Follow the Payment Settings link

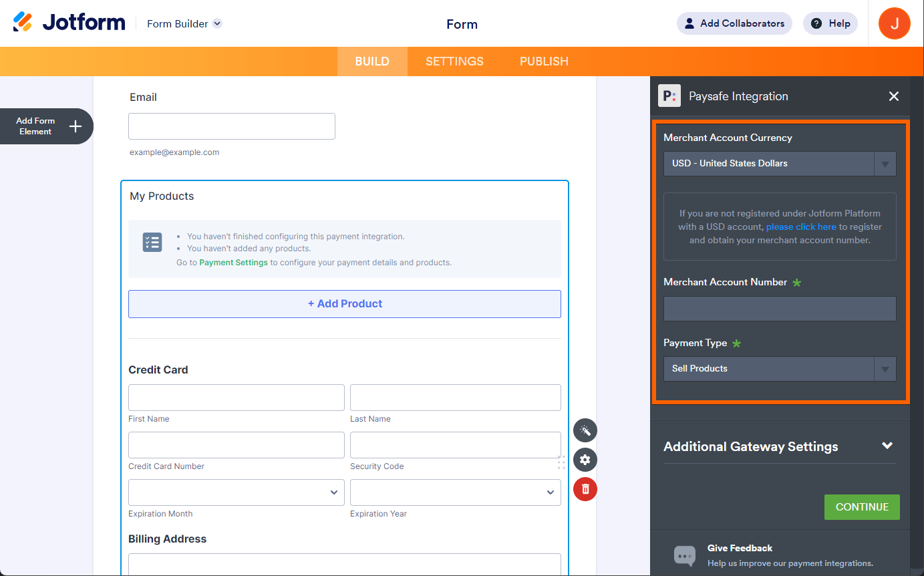click(233, 263)
